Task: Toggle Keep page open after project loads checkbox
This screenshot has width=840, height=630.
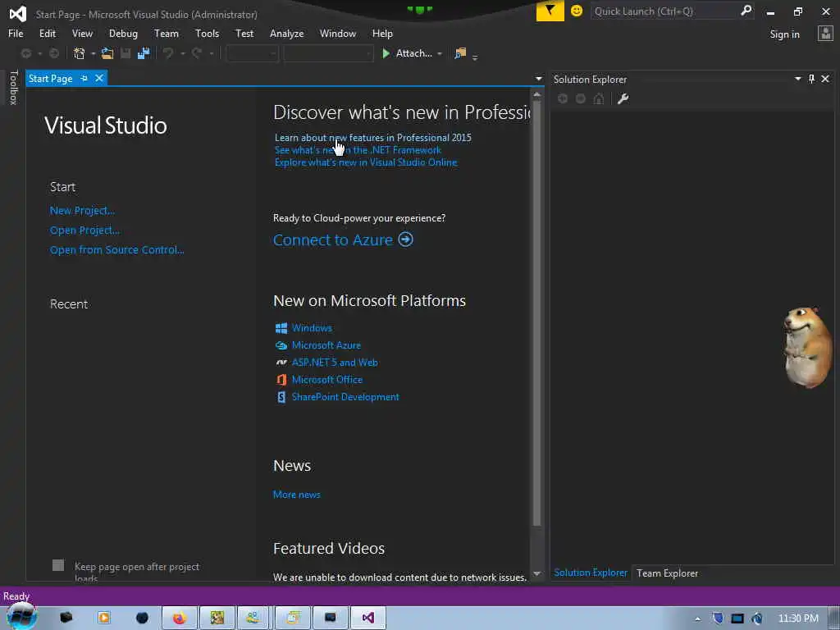Action: point(58,565)
